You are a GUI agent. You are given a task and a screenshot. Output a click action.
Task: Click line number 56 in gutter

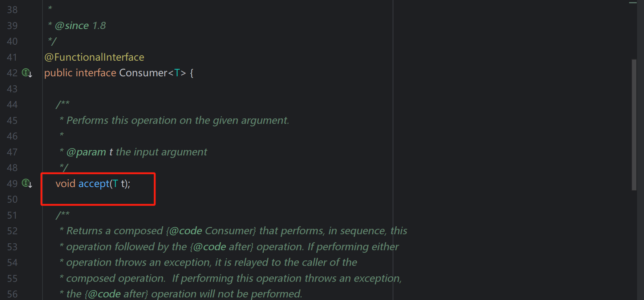pyautogui.click(x=12, y=294)
